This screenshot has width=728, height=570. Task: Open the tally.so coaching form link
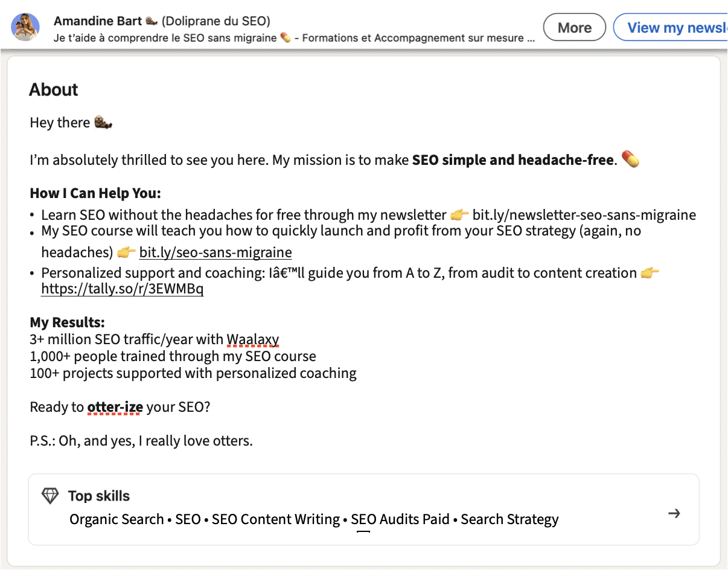tap(122, 289)
